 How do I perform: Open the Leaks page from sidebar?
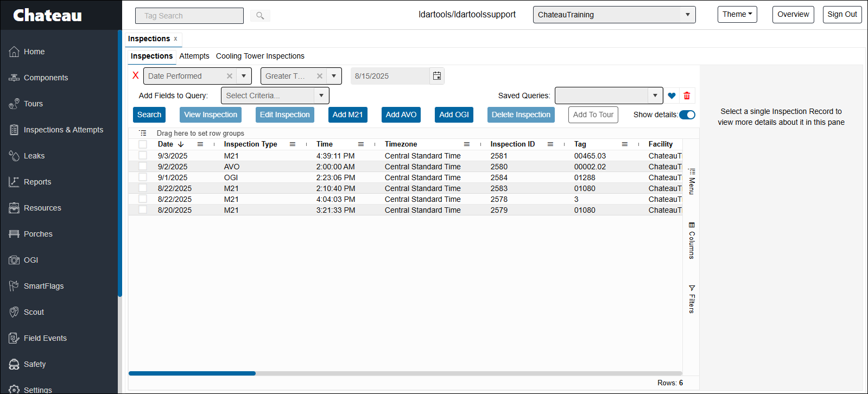[34, 156]
